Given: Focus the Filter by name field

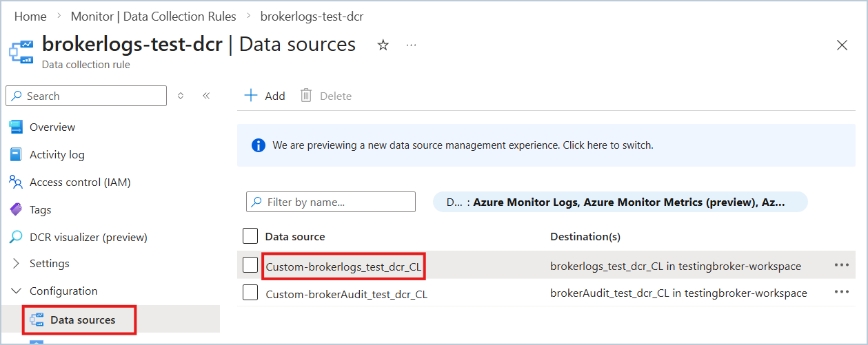Looking at the screenshot, I should pos(331,202).
